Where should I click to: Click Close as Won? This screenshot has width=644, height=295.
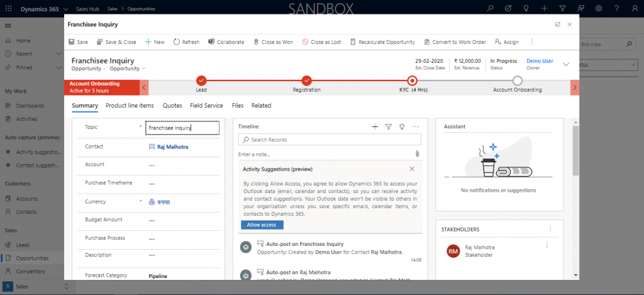(x=273, y=42)
